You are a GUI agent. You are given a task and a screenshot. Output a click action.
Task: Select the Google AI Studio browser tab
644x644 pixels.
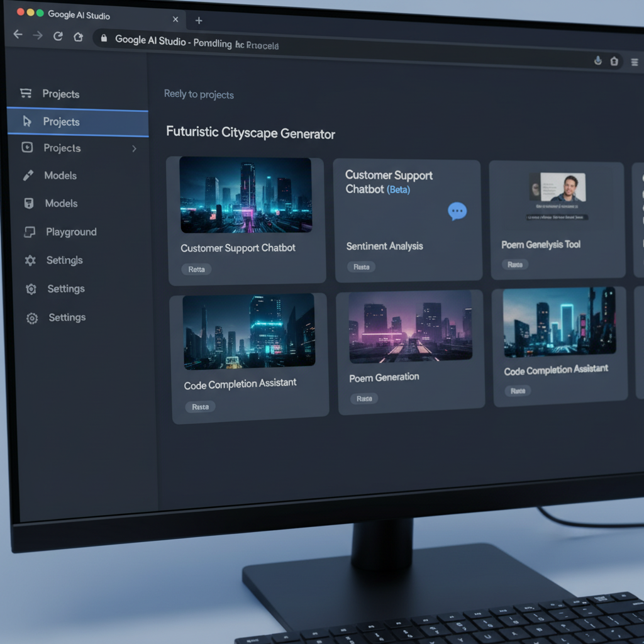click(96, 16)
